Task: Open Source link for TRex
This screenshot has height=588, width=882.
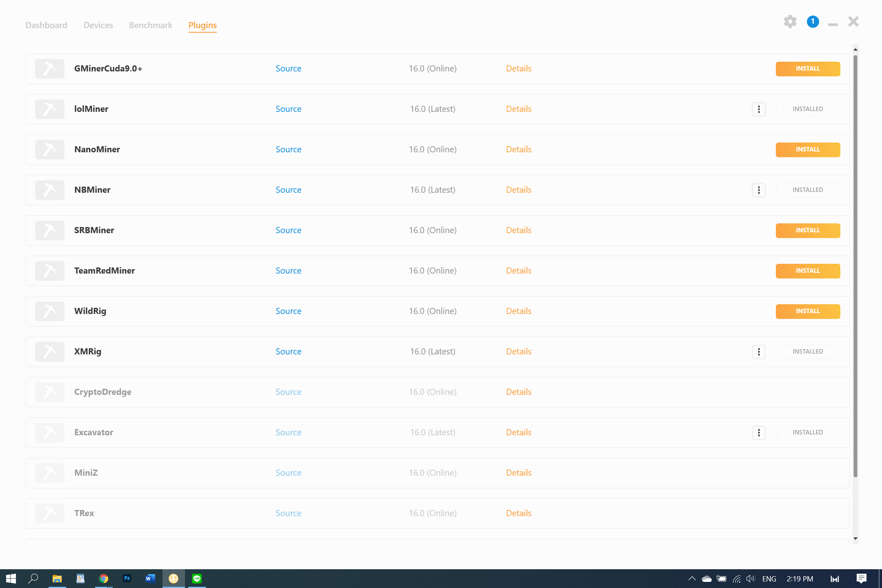Action: coord(288,513)
